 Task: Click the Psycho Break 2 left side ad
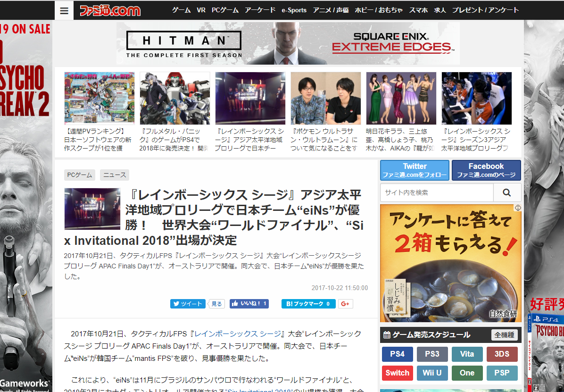click(26, 206)
